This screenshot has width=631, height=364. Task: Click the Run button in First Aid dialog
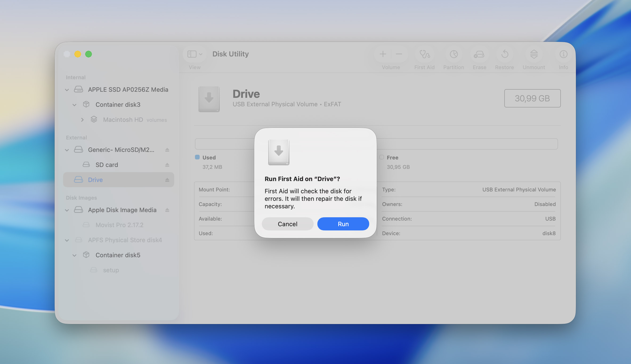pyautogui.click(x=343, y=224)
